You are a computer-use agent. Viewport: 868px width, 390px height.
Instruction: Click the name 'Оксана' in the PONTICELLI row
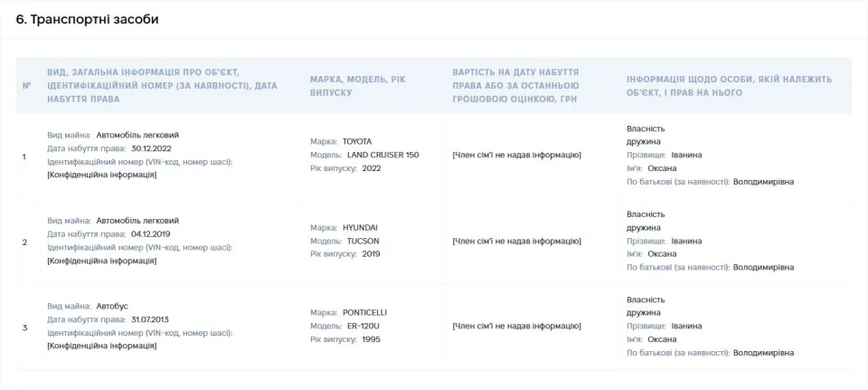point(662,339)
